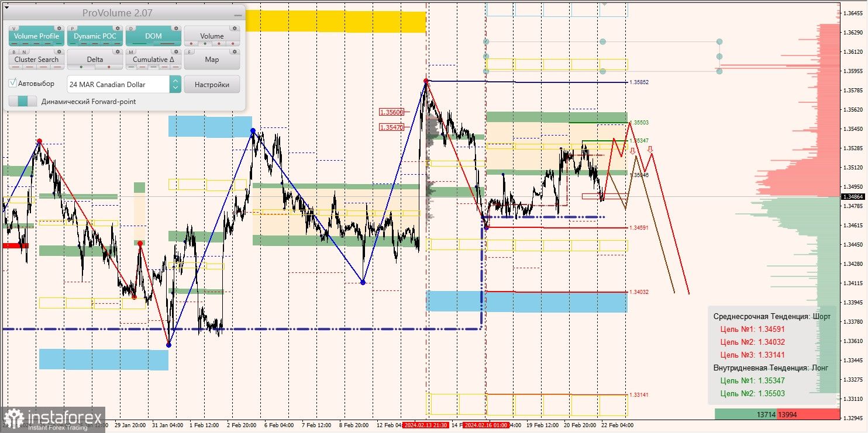868x433 pixels.
Task: Click the dropdown up-down arrows
Action: (175, 84)
